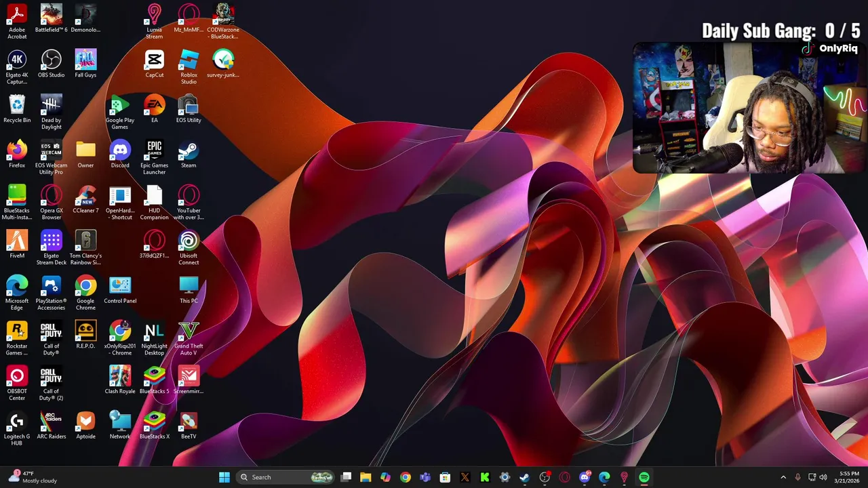Image resolution: width=868 pixels, height=488 pixels.
Task: Launch Opera GX Browser desktop icon
Action: (x=52, y=202)
